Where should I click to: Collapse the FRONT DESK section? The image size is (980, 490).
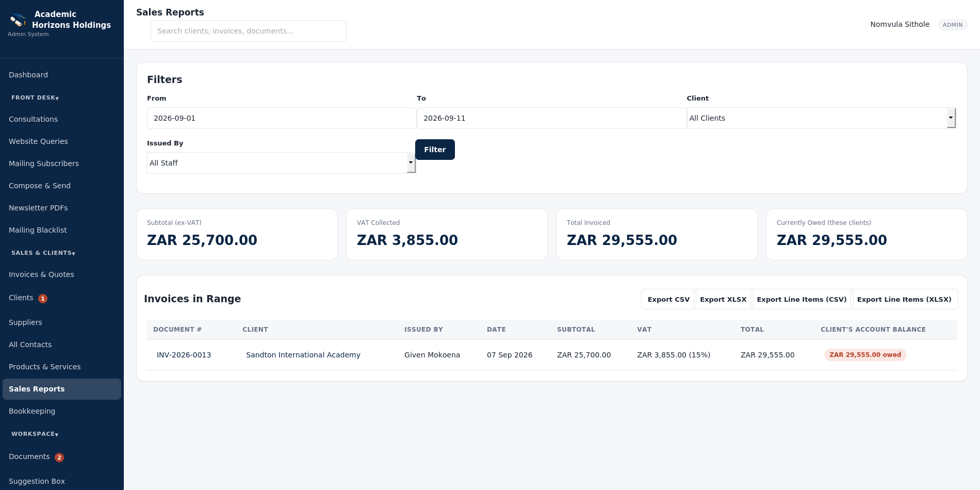35,97
